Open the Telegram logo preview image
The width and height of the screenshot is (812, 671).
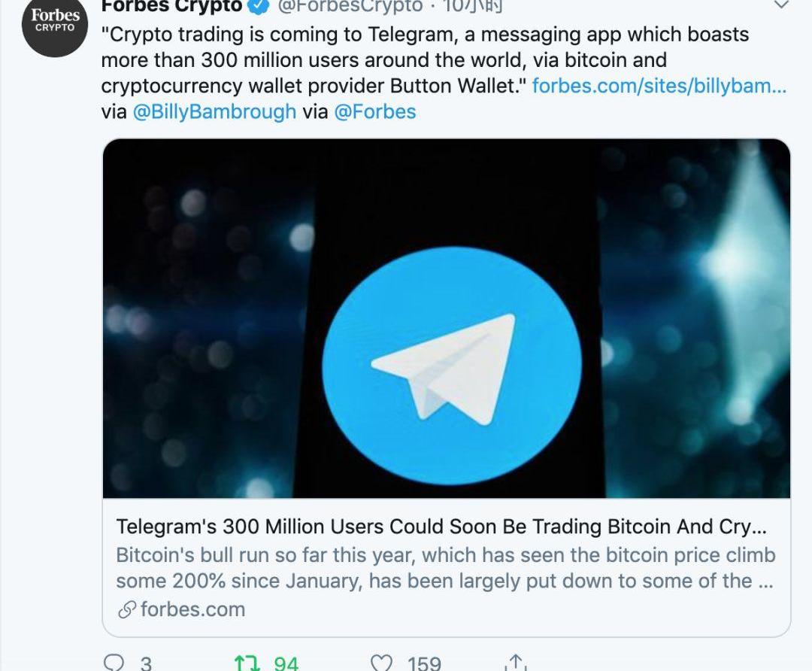447,318
